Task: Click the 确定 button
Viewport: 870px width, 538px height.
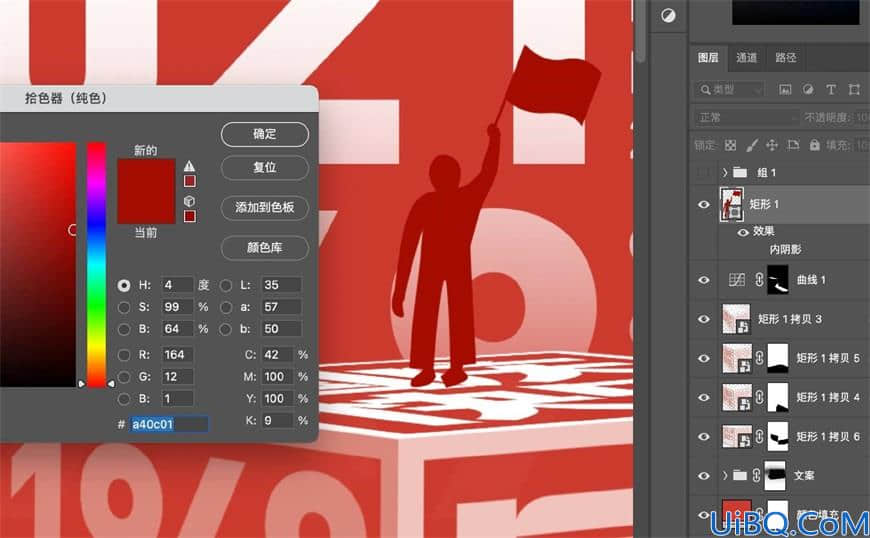Action: pyautogui.click(x=265, y=134)
